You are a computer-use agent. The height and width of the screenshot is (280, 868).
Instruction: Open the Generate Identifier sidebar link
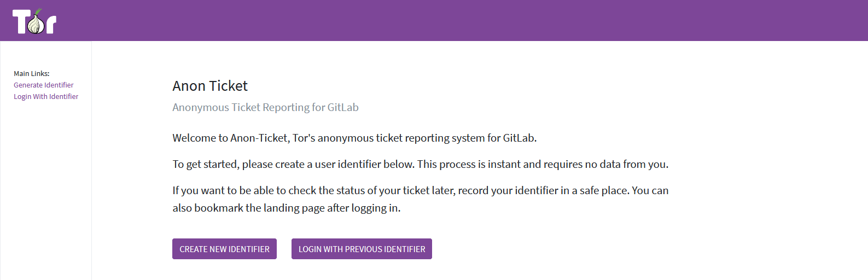click(x=43, y=85)
